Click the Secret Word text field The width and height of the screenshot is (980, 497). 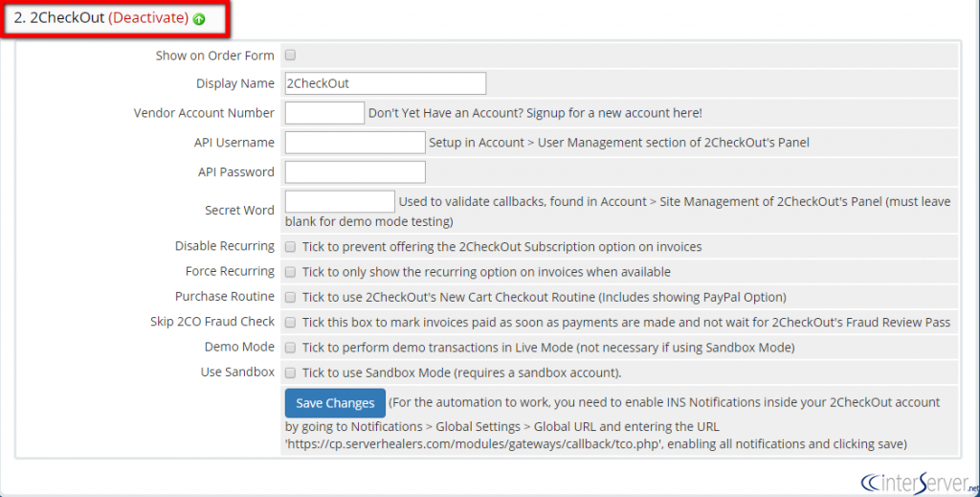coord(340,201)
